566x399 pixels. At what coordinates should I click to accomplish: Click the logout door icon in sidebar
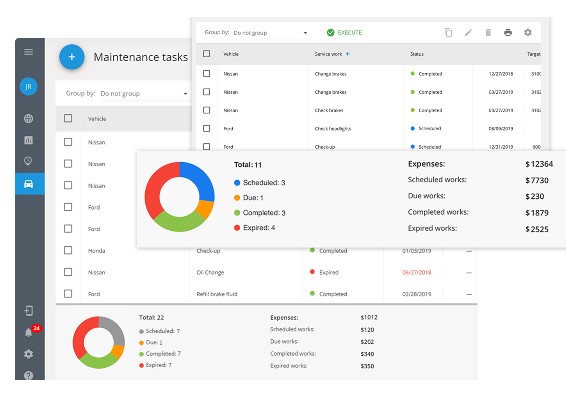point(29,311)
